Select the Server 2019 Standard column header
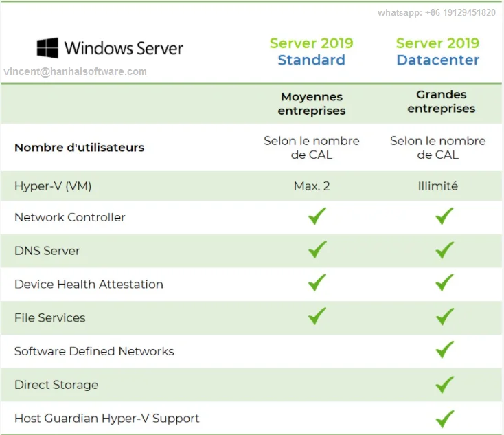Image resolution: width=504 pixels, height=435 pixels. click(311, 52)
